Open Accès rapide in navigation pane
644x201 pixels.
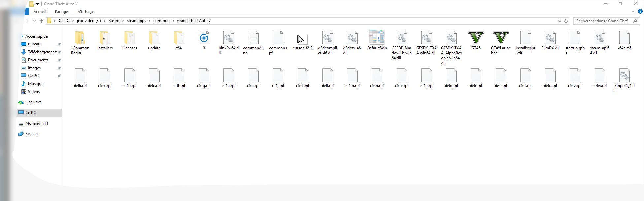pos(36,36)
